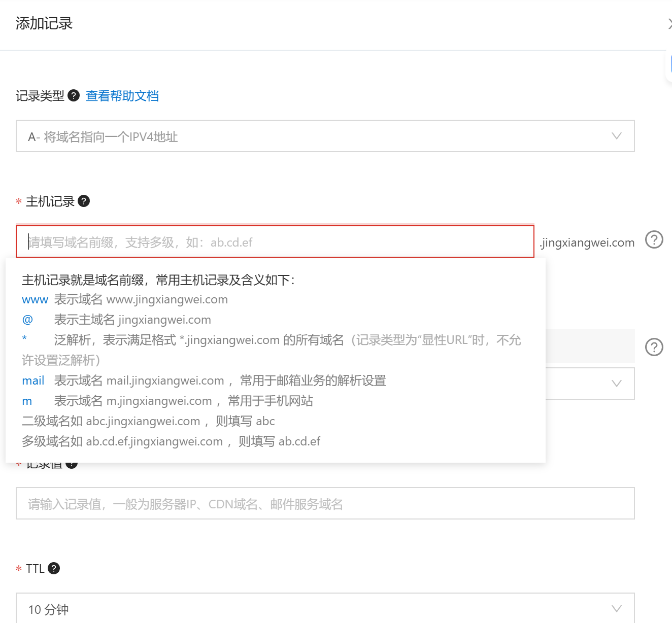Image resolution: width=672 pixels, height=623 pixels.
Task: Choose the @ main domain suggestion
Action: (x=27, y=320)
